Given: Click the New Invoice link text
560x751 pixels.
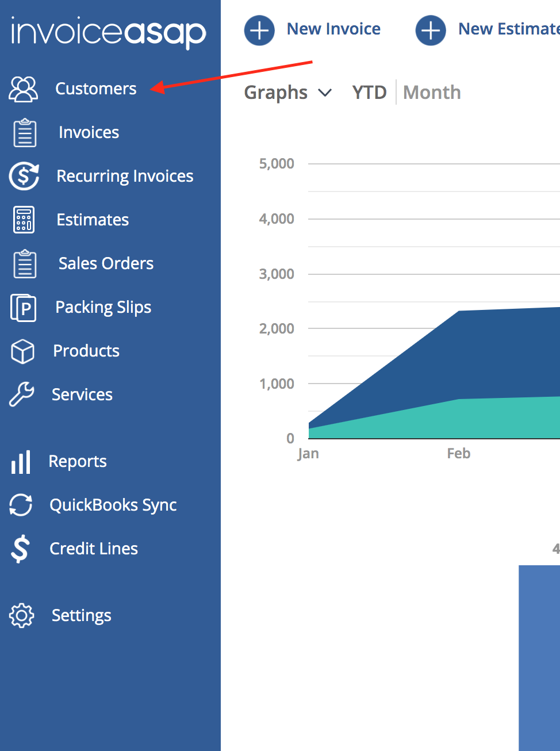Looking at the screenshot, I should click(333, 29).
